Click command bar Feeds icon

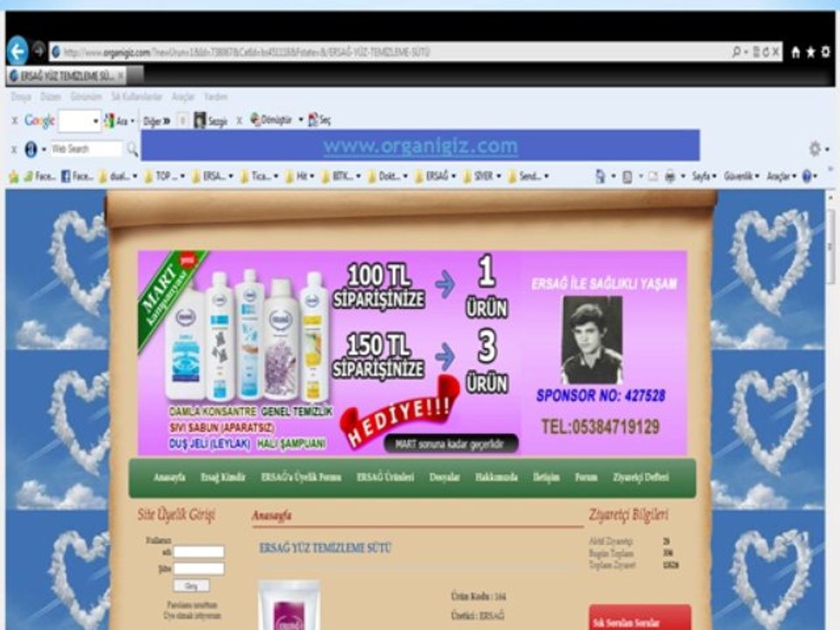pyautogui.click(x=626, y=176)
